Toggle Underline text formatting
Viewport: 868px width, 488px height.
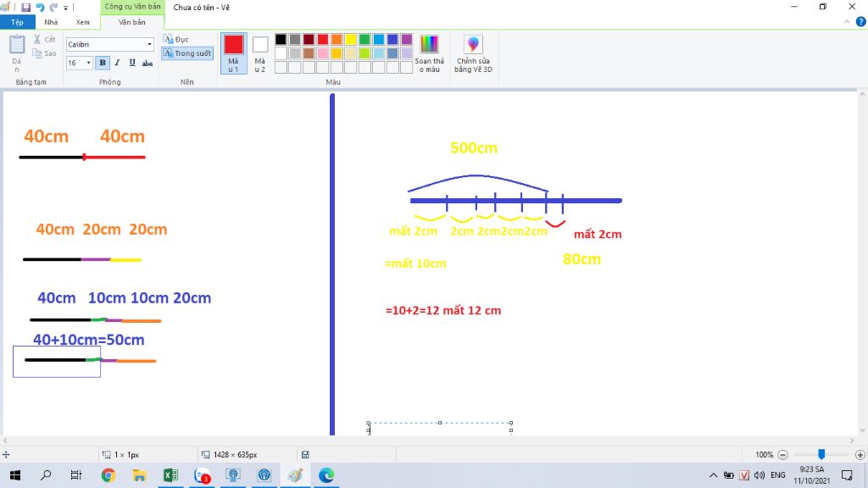pyautogui.click(x=132, y=63)
